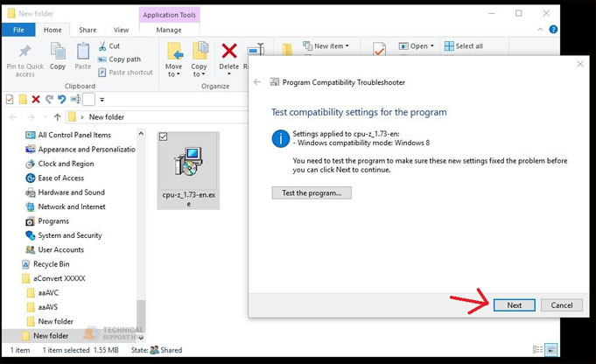Click the red Delete icon in ribbon
The height and width of the screenshot is (364, 596).
[x=229, y=52]
